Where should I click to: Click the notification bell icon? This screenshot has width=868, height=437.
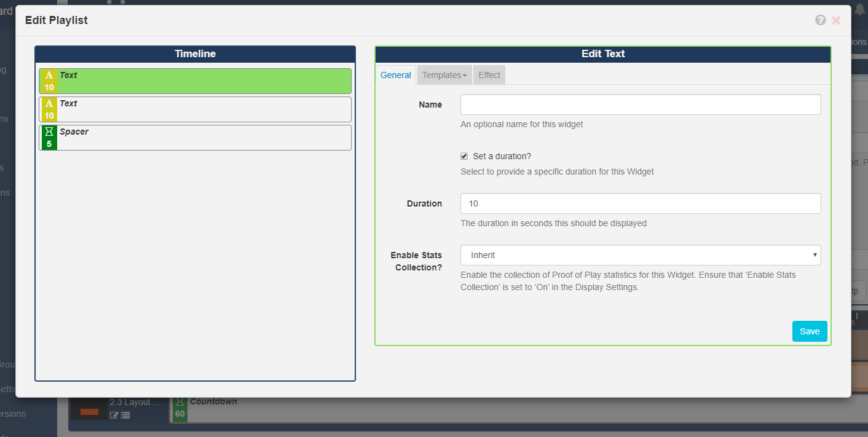tap(859, 9)
